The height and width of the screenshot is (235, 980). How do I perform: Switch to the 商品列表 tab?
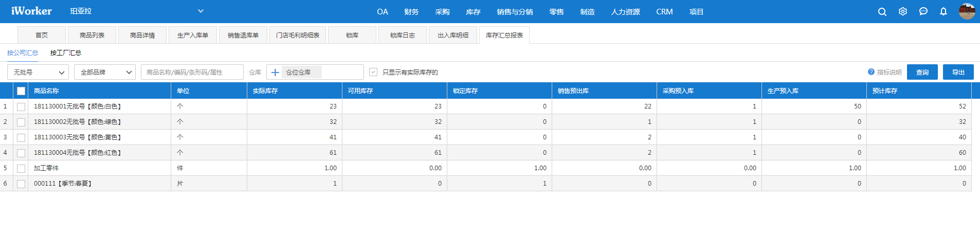(92, 35)
